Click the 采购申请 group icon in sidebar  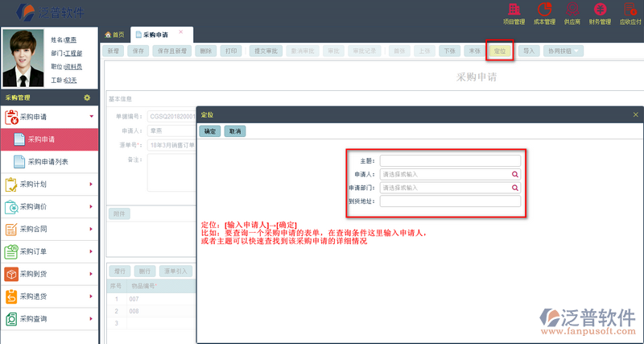(11, 117)
